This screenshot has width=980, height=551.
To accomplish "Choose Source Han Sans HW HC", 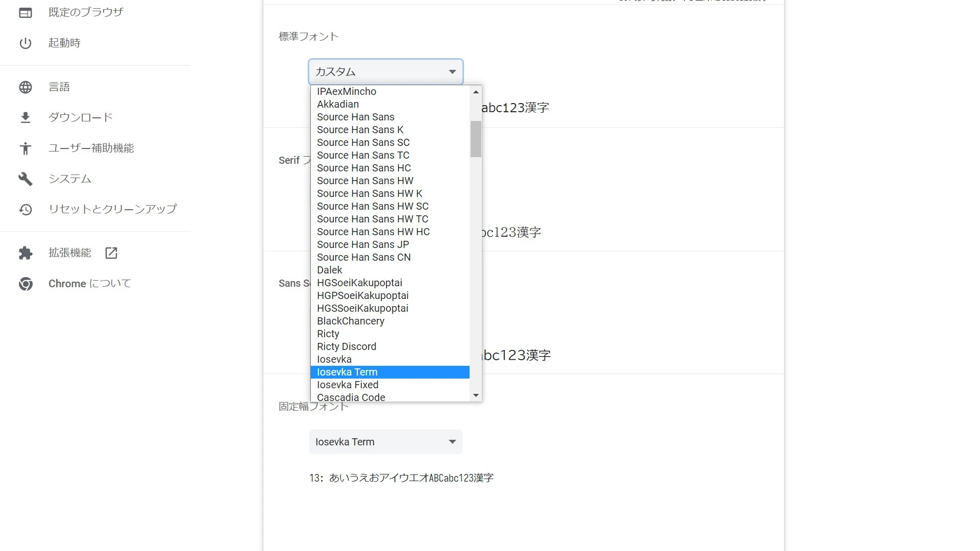I will tap(390, 232).
